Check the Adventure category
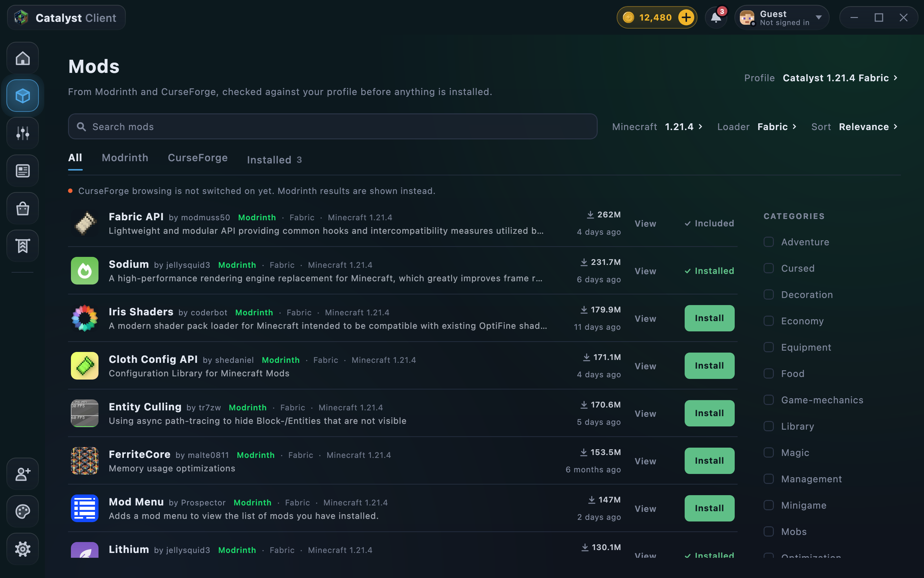 [769, 242]
